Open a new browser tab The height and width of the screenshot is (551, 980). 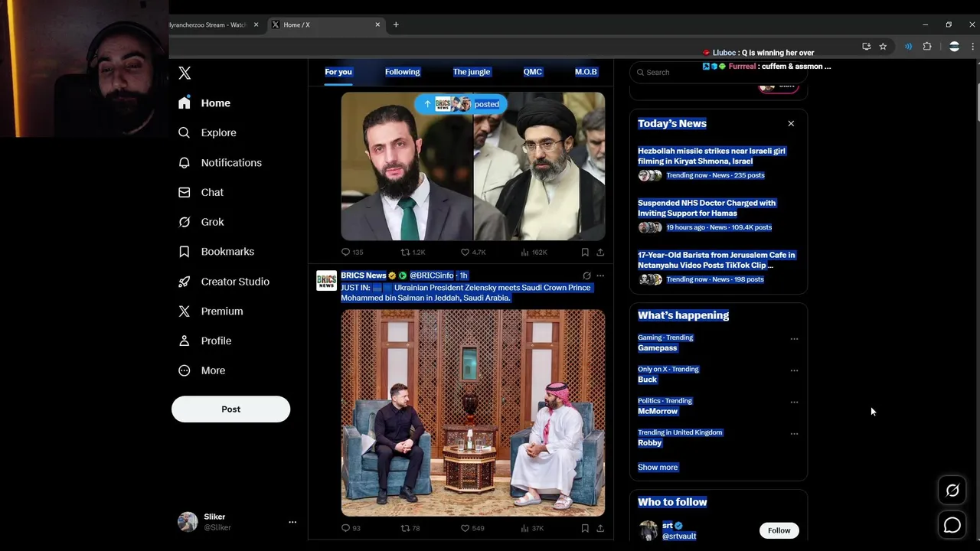pos(396,24)
